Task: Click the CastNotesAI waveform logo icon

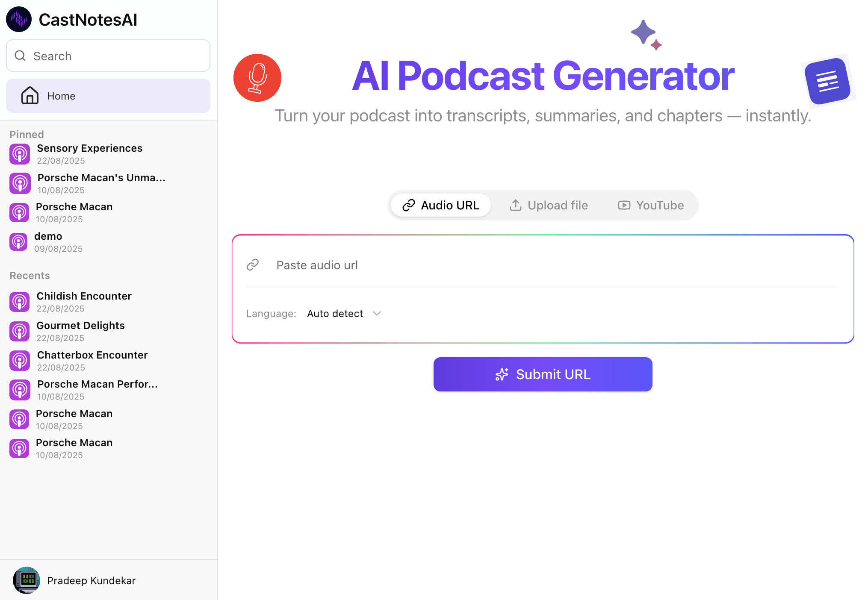Action: tap(19, 19)
